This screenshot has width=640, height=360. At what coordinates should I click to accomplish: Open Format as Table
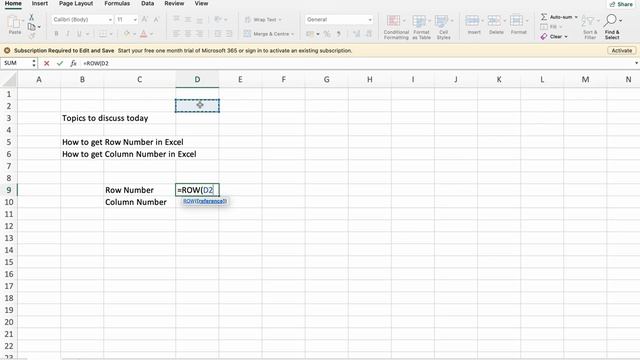[x=421, y=27]
